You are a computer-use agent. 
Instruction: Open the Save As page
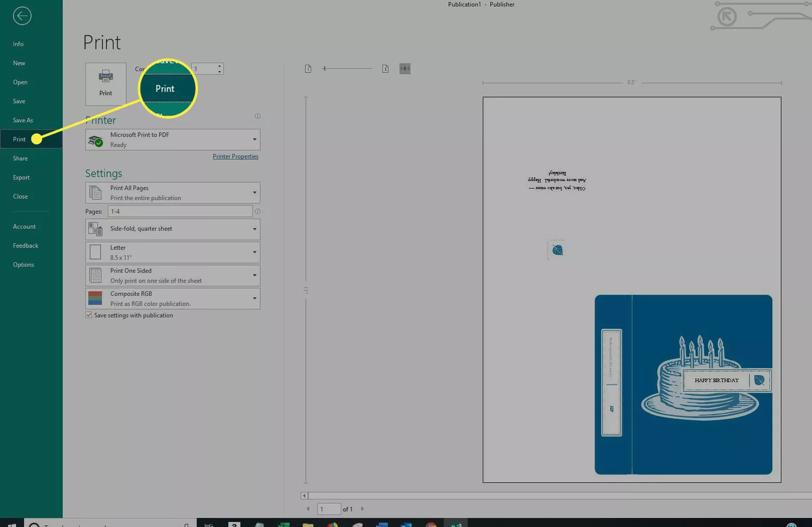tap(23, 120)
